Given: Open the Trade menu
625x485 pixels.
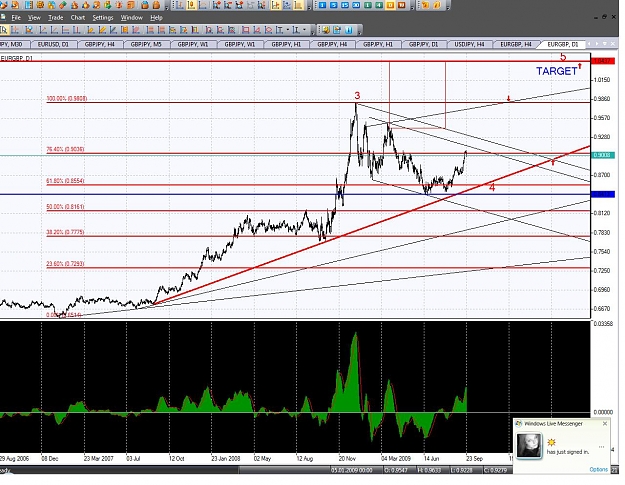Looking at the screenshot, I should (55, 18).
